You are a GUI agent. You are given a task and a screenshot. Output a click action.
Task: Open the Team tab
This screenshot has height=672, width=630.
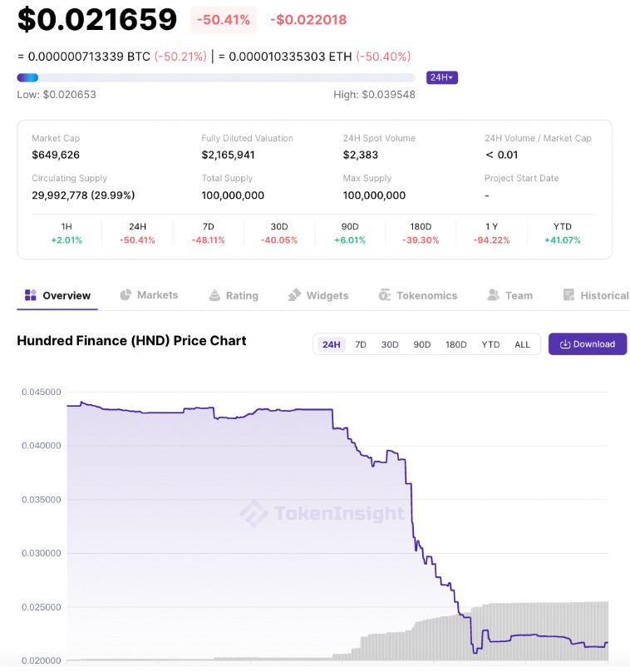(519, 295)
